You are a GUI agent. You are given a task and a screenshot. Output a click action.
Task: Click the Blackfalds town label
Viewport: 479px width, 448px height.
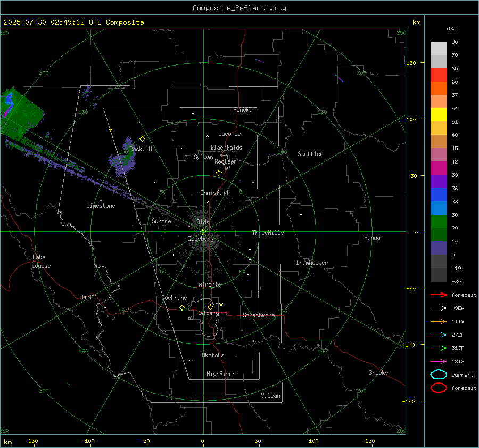click(x=226, y=148)
